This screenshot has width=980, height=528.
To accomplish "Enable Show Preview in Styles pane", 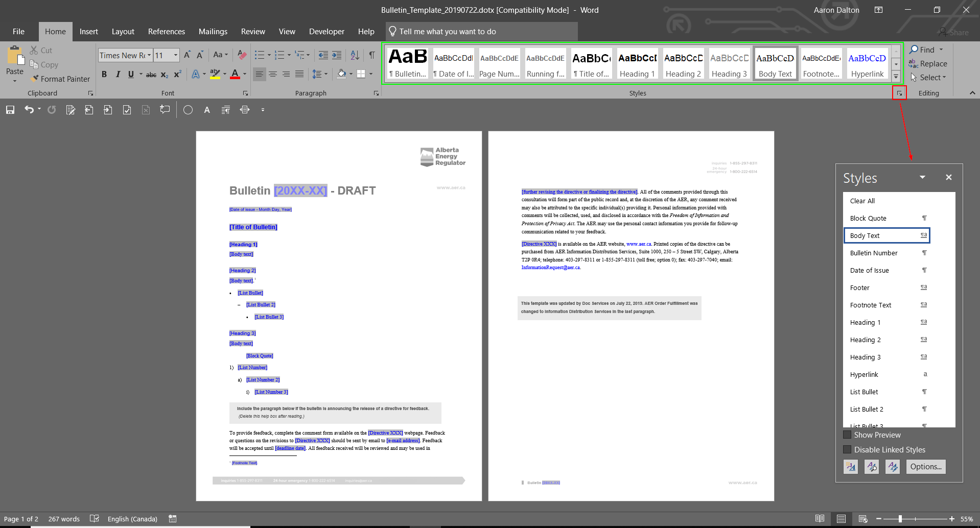I will click(848, 435).
